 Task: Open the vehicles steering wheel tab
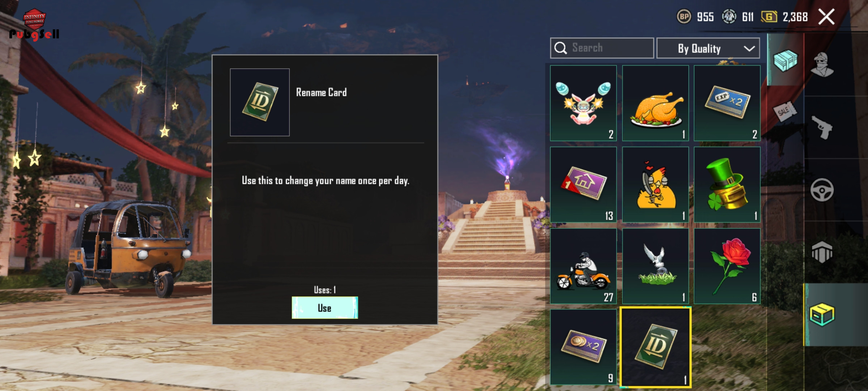point(822,190)
